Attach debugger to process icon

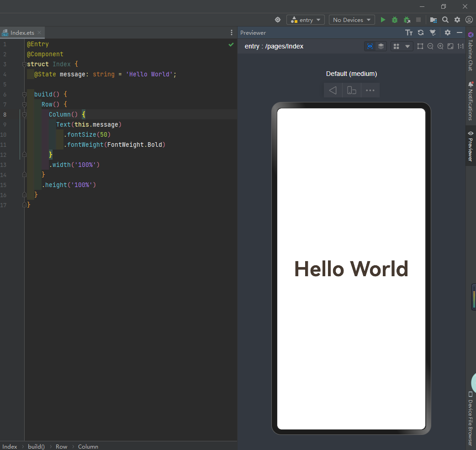(x=407, y=20)
